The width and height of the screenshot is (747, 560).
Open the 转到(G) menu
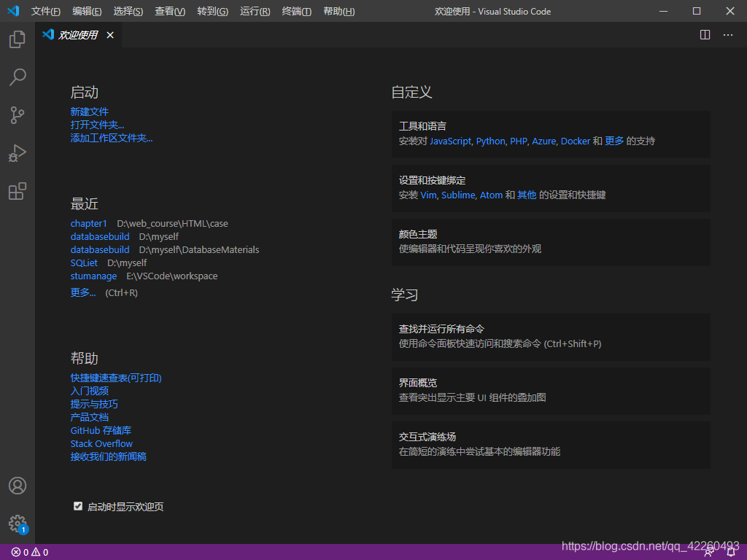click(212, 11)
